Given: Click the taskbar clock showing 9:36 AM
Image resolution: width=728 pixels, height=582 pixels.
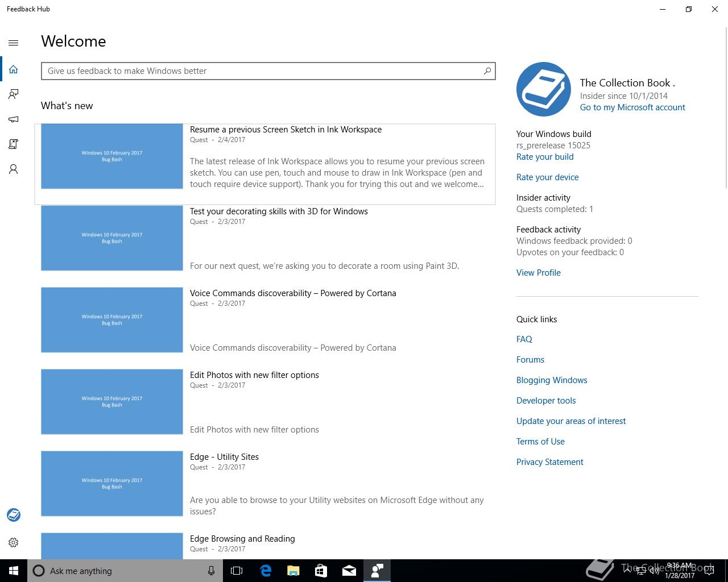Looking at the screenshot, I should (680, 571).
